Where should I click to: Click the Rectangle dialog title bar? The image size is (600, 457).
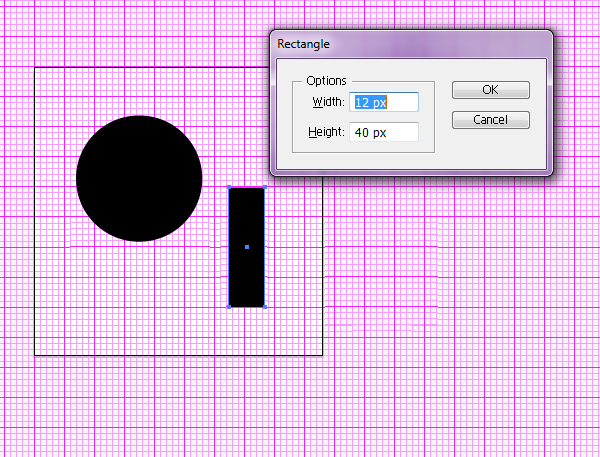tap(411, 44)
